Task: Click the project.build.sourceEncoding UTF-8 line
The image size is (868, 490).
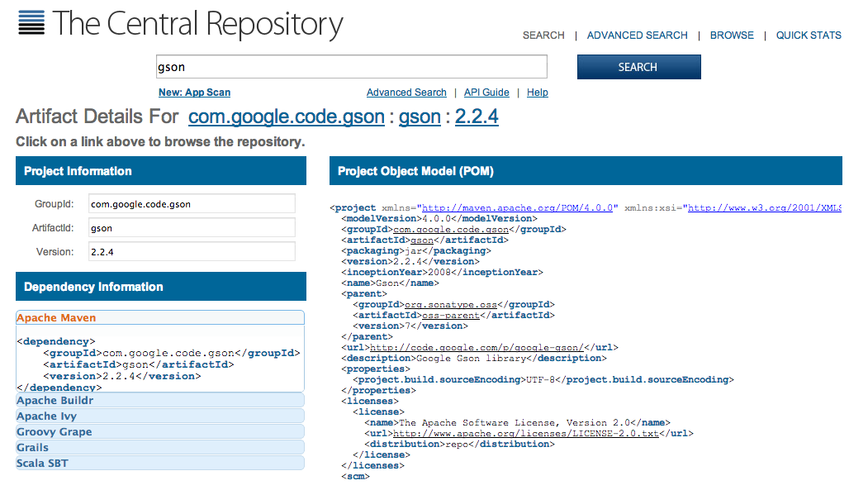Action: click(x=543, y=379)
